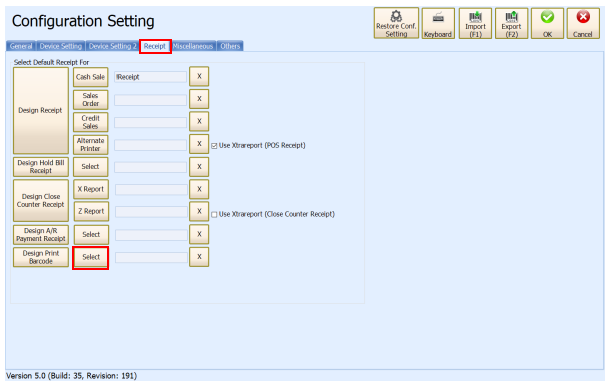608x387 pixels.
Task: Clear the Credit Sales receipt with X
Action: pos(199,121)
